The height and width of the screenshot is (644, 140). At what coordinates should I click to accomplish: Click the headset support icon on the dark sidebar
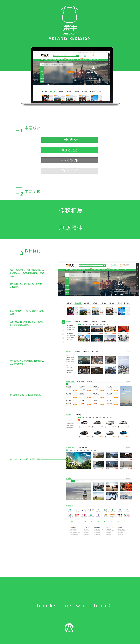[x=137, y=286]
